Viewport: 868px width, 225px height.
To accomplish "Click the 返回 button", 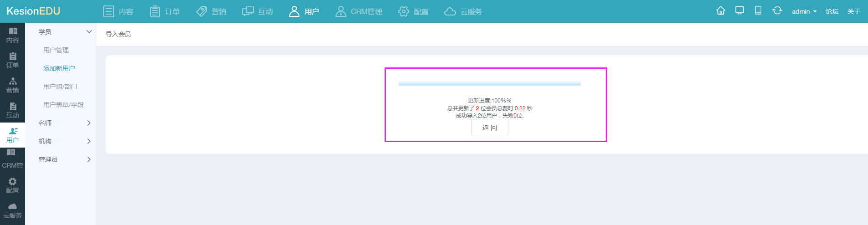I will [489, 128].
